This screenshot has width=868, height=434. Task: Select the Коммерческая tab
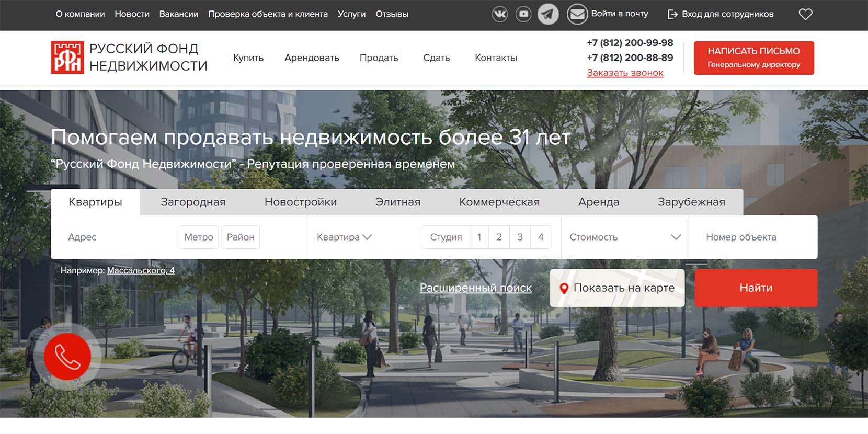(499, 202)
